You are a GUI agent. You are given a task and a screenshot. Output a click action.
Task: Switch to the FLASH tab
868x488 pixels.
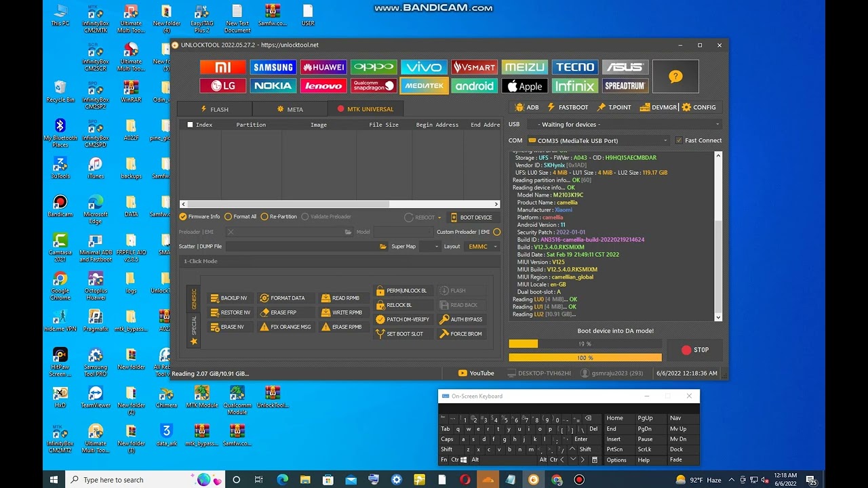(x=214, y=109)
